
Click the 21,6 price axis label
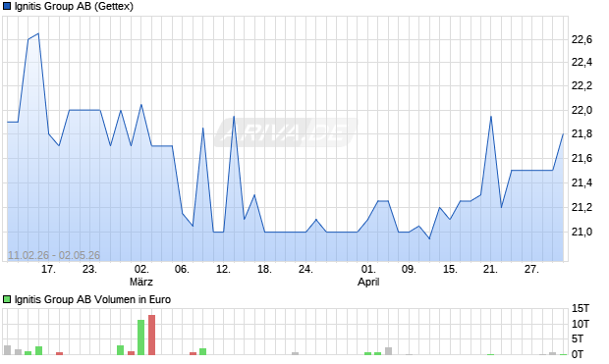581,158
